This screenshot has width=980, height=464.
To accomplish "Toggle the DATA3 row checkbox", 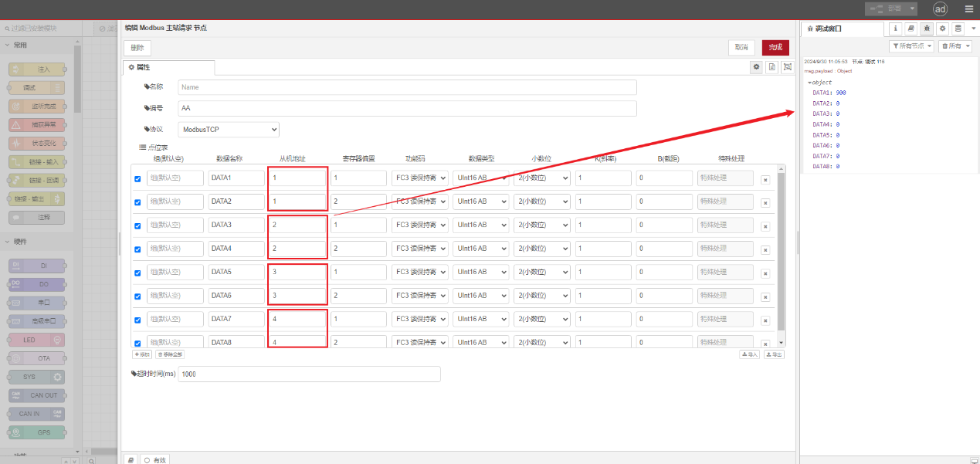I will (x=138, y=226).
